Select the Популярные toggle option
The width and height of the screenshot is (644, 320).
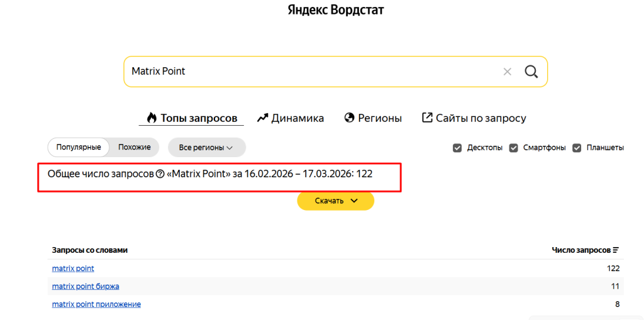click(x=79, y=147)
